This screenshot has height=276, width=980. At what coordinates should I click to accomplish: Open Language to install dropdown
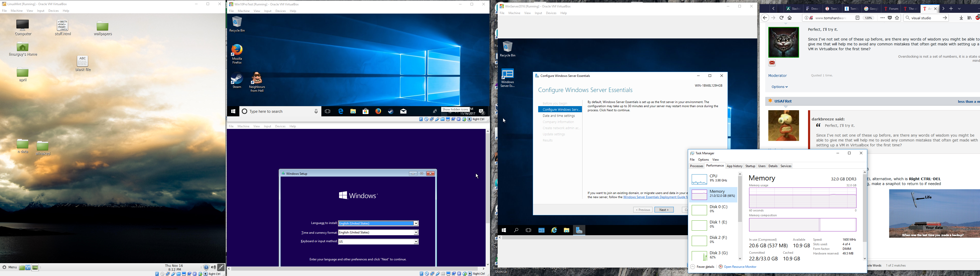coord(379,223)
